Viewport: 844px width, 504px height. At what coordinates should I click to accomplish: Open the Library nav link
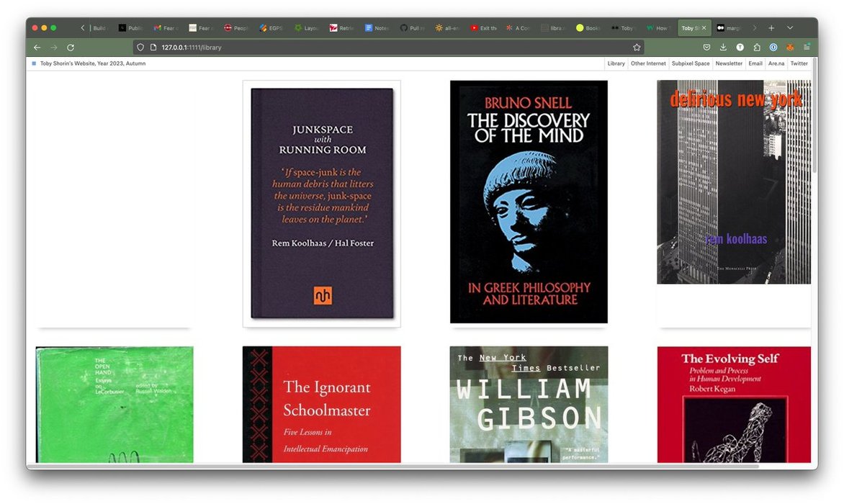[x=616, y=63]
